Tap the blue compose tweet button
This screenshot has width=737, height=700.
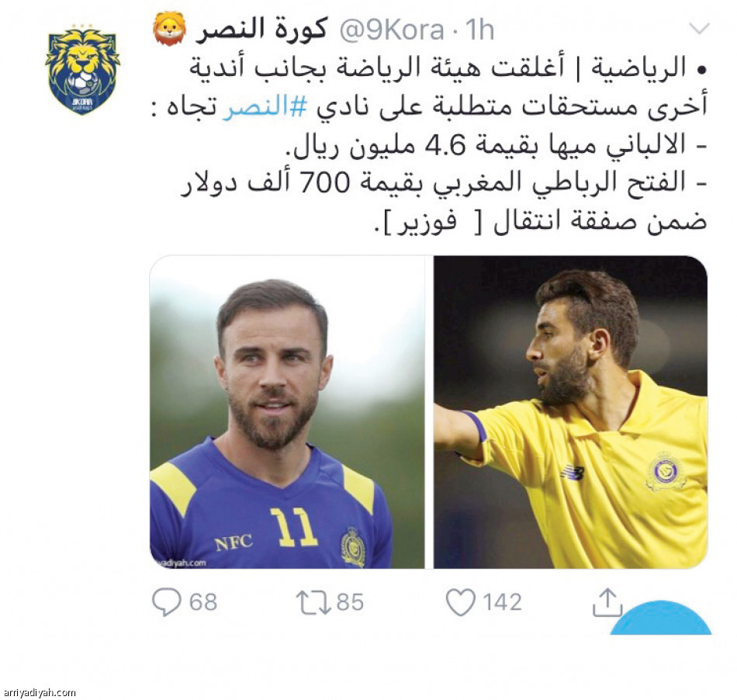pyautogui.click(x=660, y=618)
